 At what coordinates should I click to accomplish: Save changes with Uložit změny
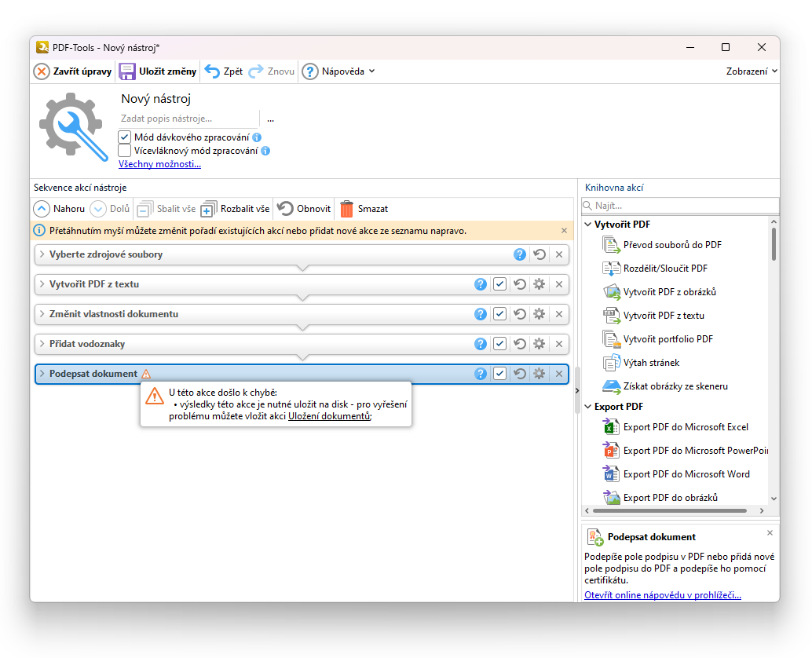(x=157, y=71)
